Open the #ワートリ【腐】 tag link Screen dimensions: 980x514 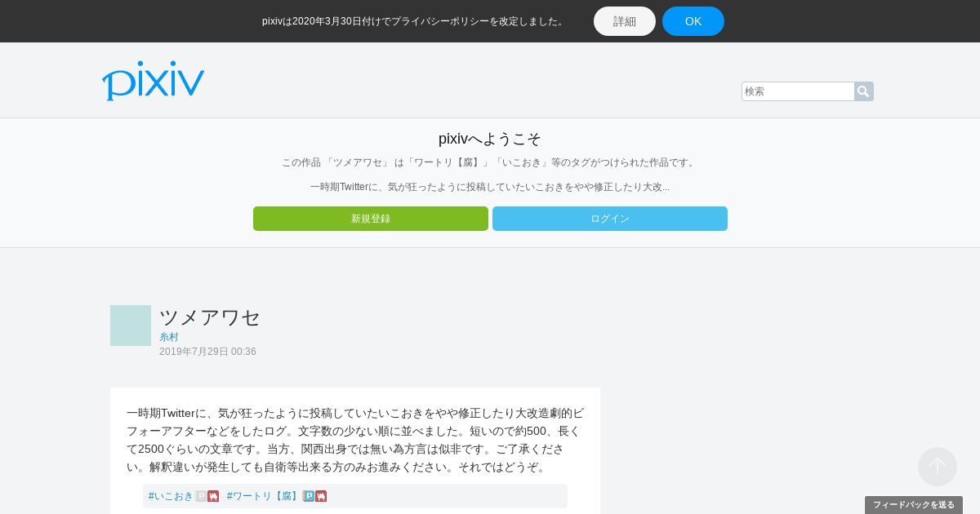coord(264,496)
